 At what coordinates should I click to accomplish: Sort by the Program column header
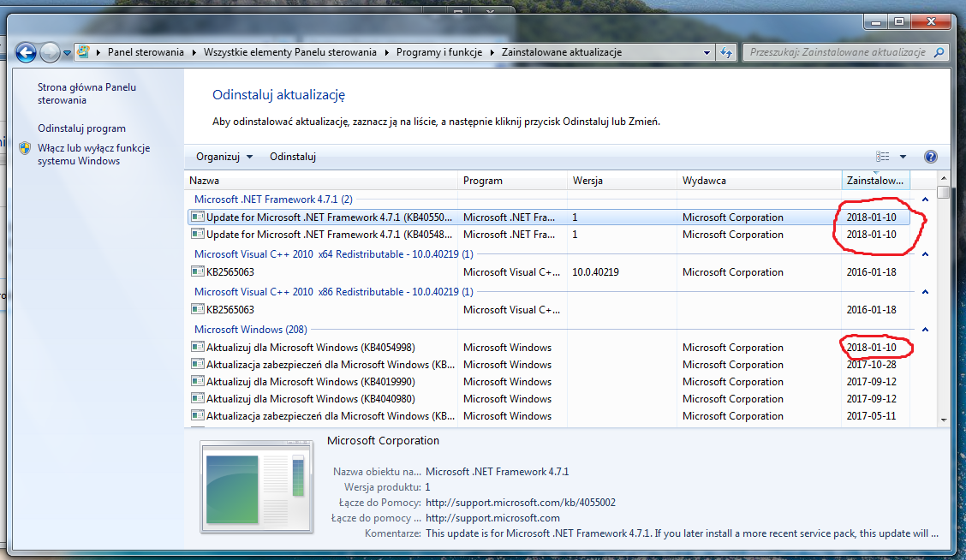(513, 181)
